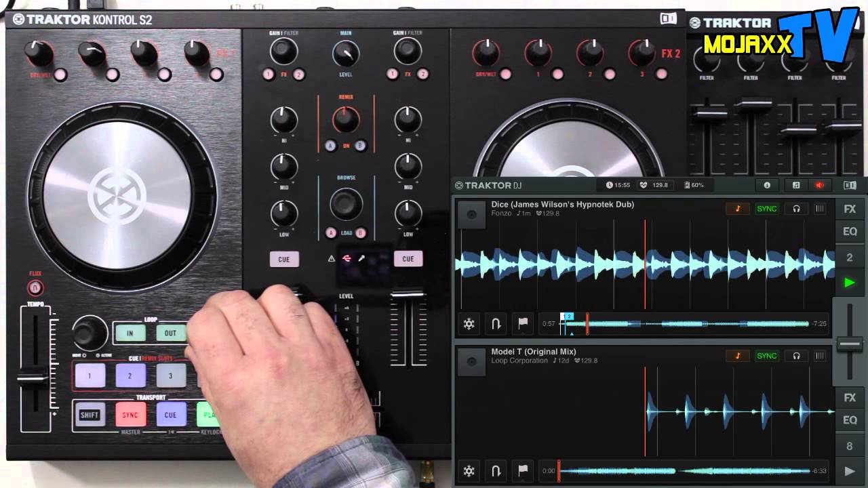Open the EQ tab for the Dice deck

850,232
